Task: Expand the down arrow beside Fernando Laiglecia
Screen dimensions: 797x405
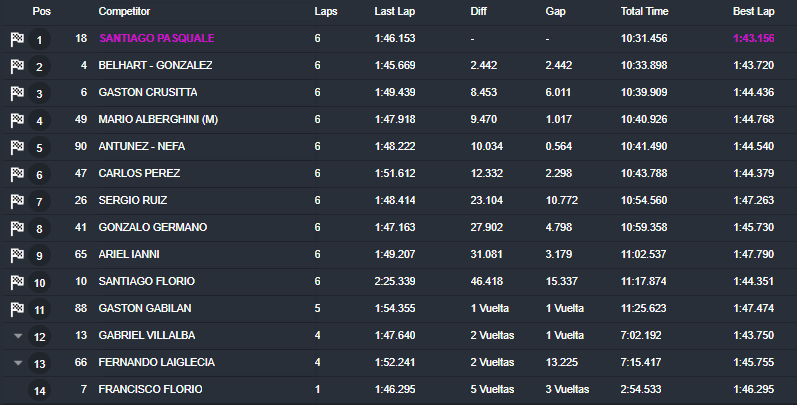Action: [16, 363]
